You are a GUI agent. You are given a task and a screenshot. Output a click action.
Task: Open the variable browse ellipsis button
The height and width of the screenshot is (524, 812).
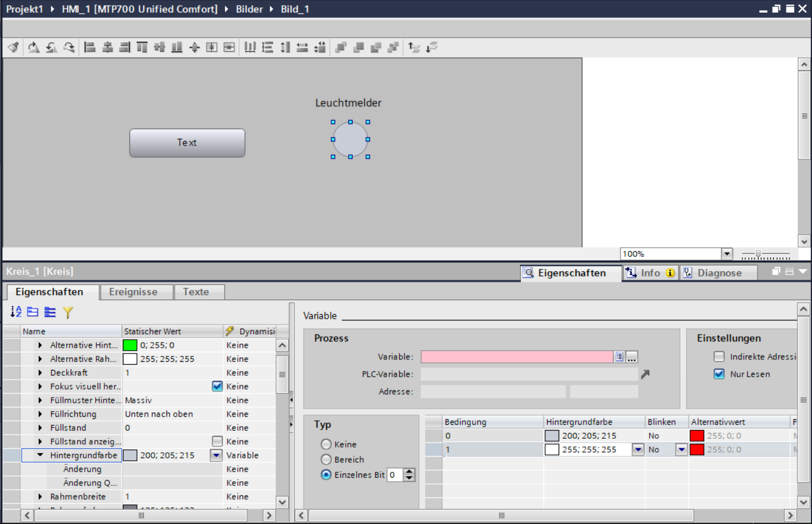click(x=632, y=357)
